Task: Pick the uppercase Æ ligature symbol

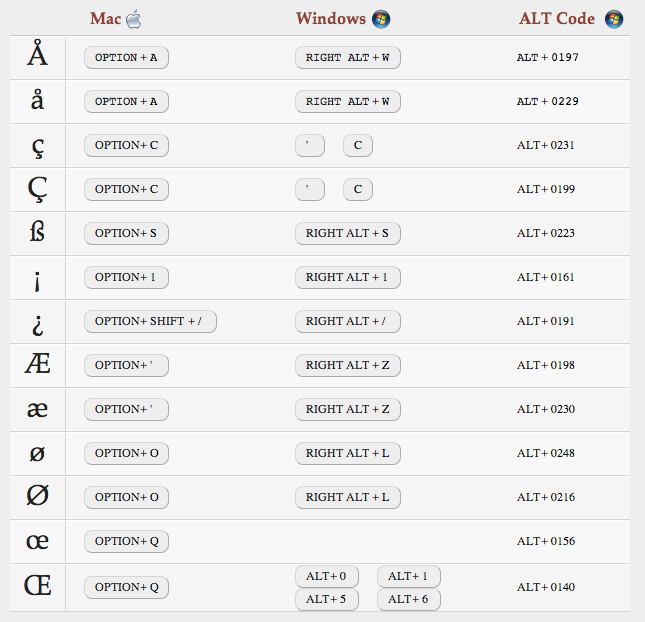Action: point(37,365)
